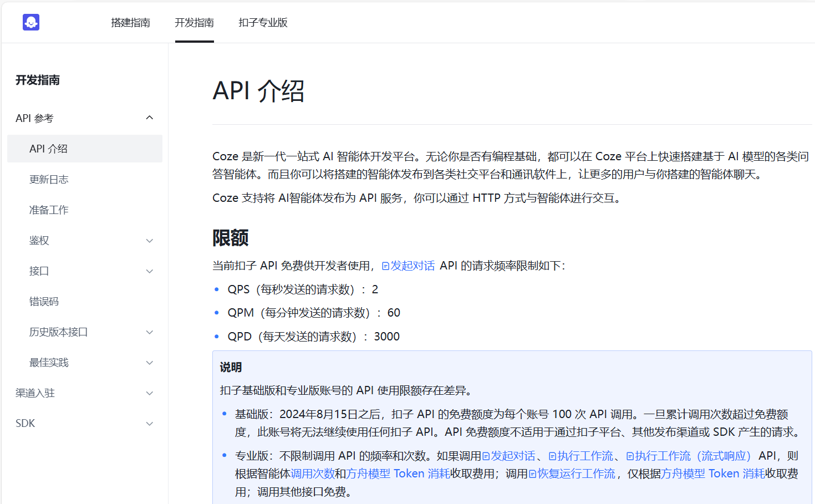Click doc icon before 执行工作流 link
Viewport: 815px width, 504px height.
pos(552,456)
